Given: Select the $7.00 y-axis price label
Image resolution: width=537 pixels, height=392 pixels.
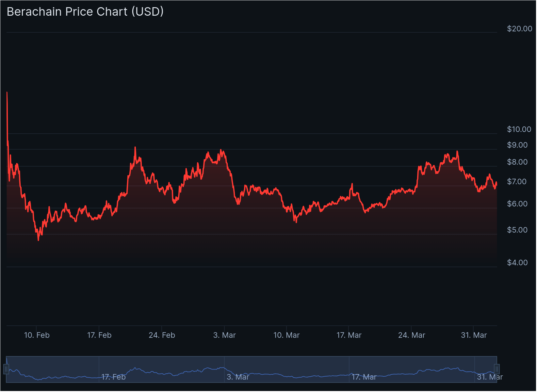Looking at the screenshot, I should 517,182.
